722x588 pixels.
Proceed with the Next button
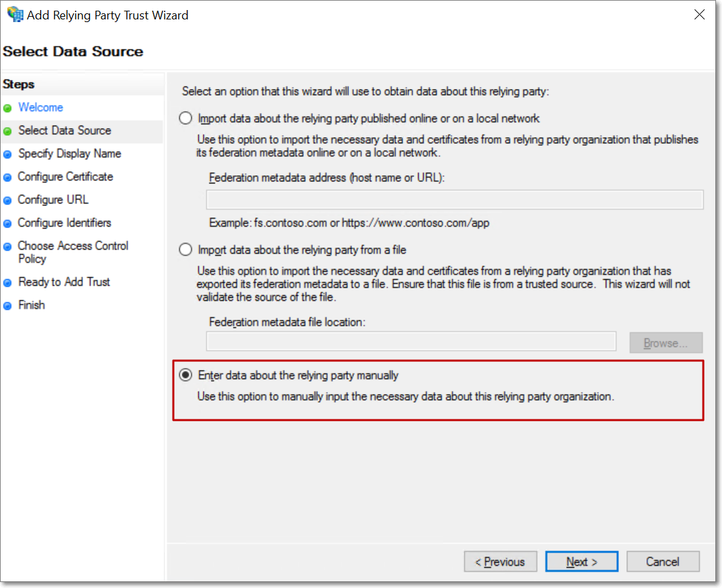click(581, 562)
